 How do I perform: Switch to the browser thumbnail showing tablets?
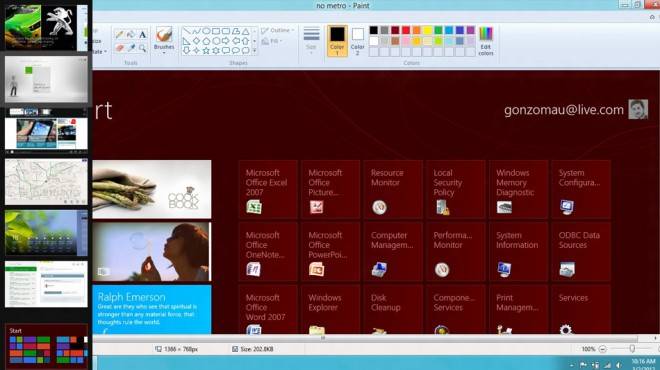point(46,130)
